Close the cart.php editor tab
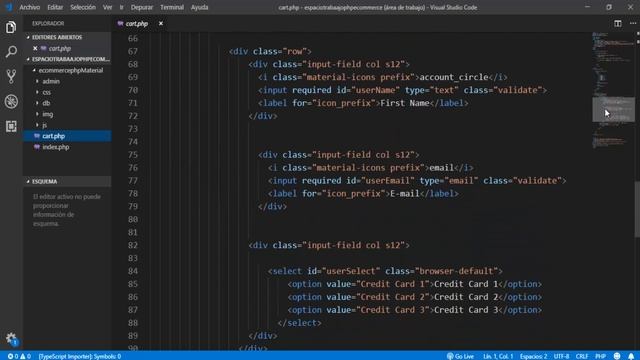The height and width of the screenshot is (360, 640). tap(161, 24)
